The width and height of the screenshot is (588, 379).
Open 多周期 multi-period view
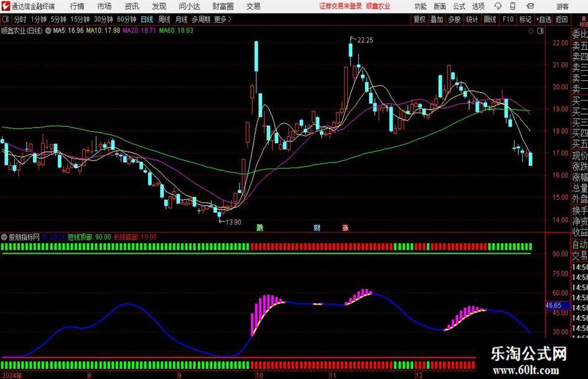201,19
